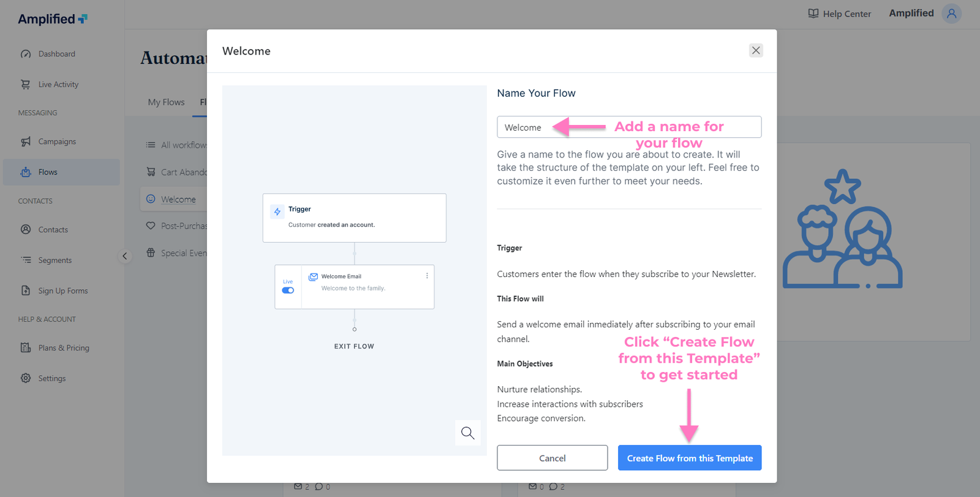Go to Live Activity in sidebar
980x497 pixels.
tap(58, 85)
